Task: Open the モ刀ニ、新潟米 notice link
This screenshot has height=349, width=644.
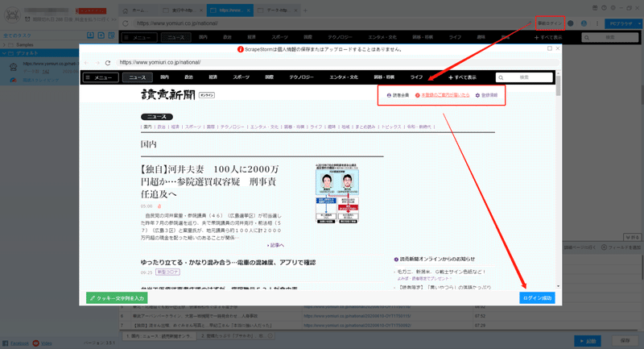Action: (x=441, y=272)
